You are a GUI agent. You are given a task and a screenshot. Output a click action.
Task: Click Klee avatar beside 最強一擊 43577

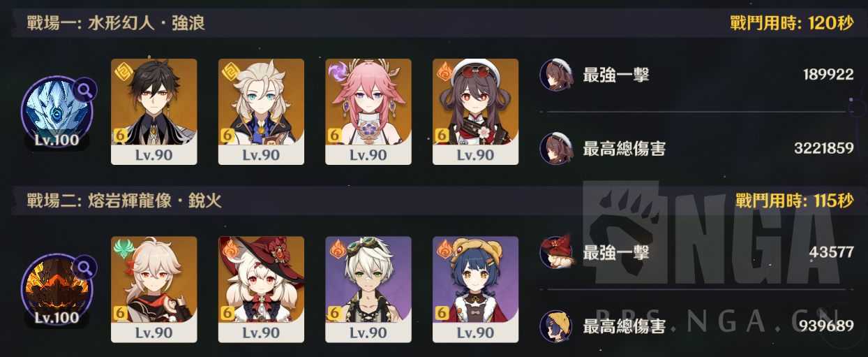pyautogui.click(x=557, y=252)
